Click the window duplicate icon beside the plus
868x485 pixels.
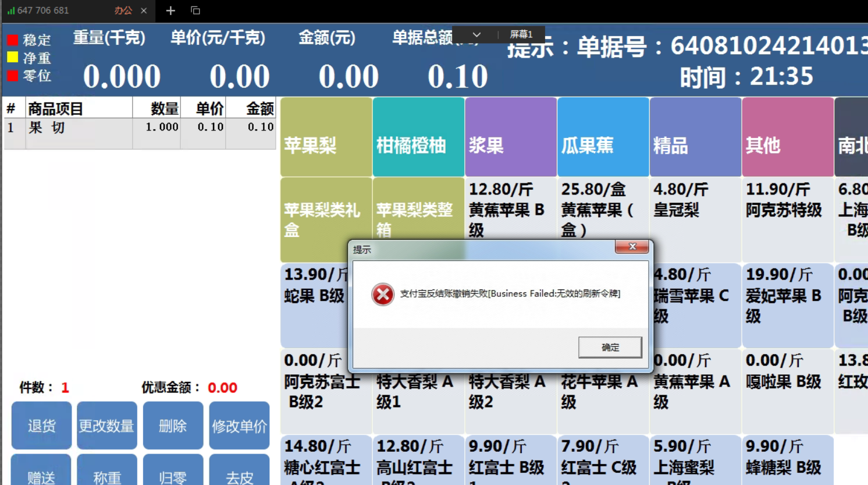coord(195,10)
